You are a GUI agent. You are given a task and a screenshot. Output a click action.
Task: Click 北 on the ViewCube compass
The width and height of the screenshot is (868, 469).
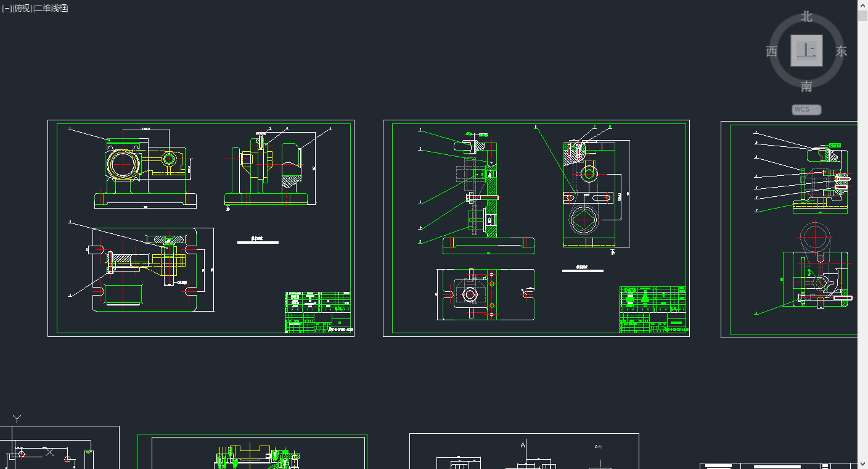[x=806, y=17]
